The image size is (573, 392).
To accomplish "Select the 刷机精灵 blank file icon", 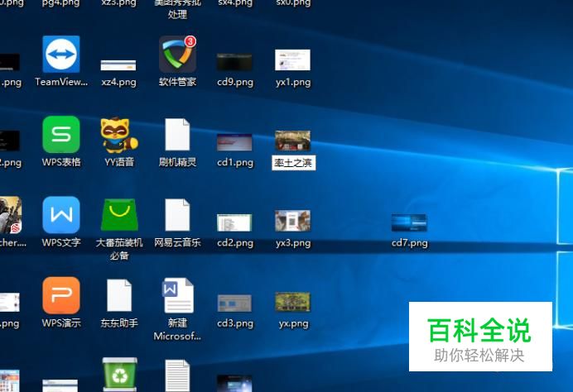I will 177,134.
